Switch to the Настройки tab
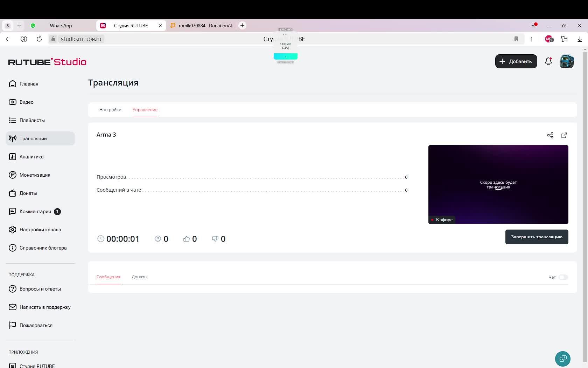The width and height of the screenshot is (588, 368). [110, 110]
